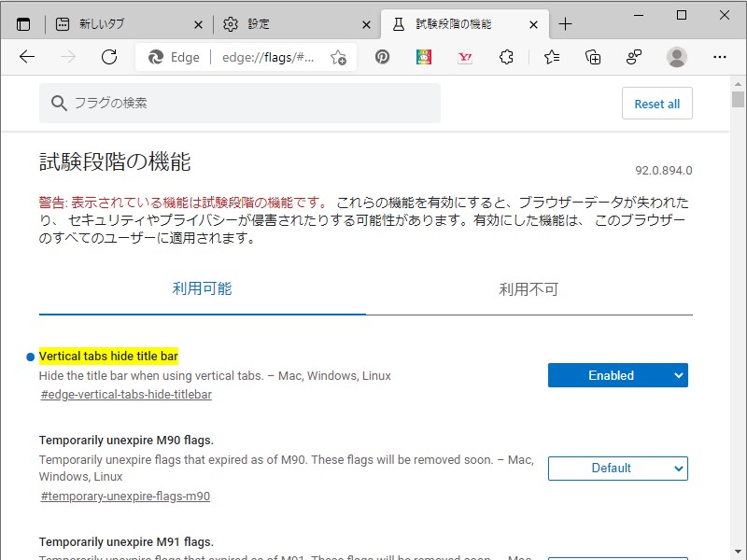Click the Reset all button

point(656,104)
